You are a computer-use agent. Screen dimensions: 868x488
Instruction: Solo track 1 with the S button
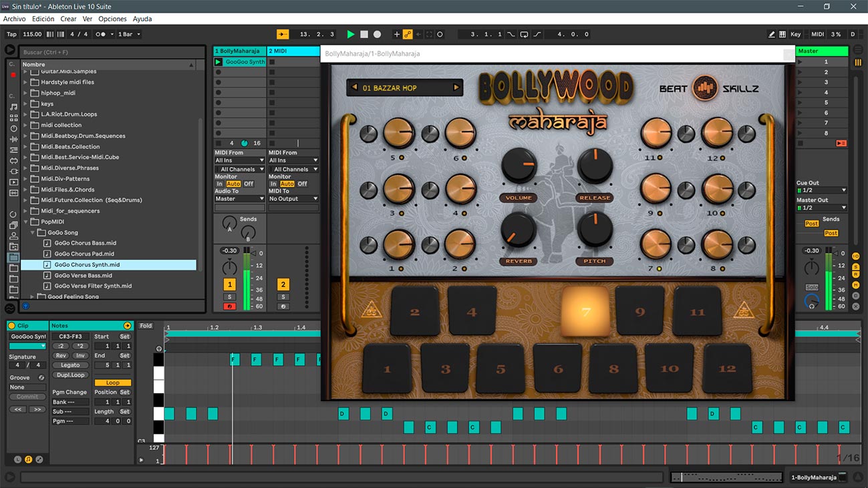[229, 297]
